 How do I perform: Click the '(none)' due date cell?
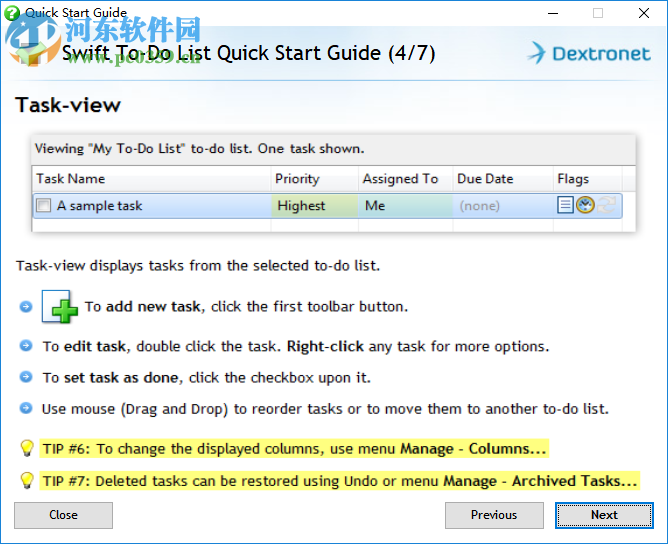coord(503,206)
